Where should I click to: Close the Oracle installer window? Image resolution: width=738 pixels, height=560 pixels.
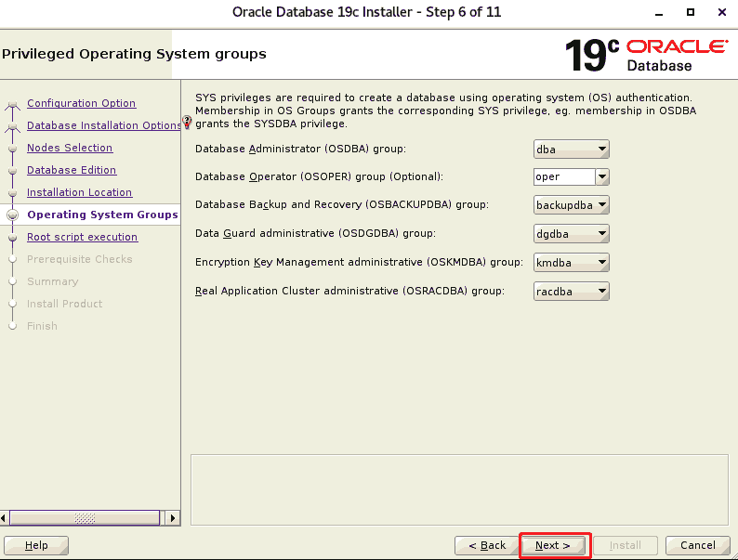pos(722,12)
